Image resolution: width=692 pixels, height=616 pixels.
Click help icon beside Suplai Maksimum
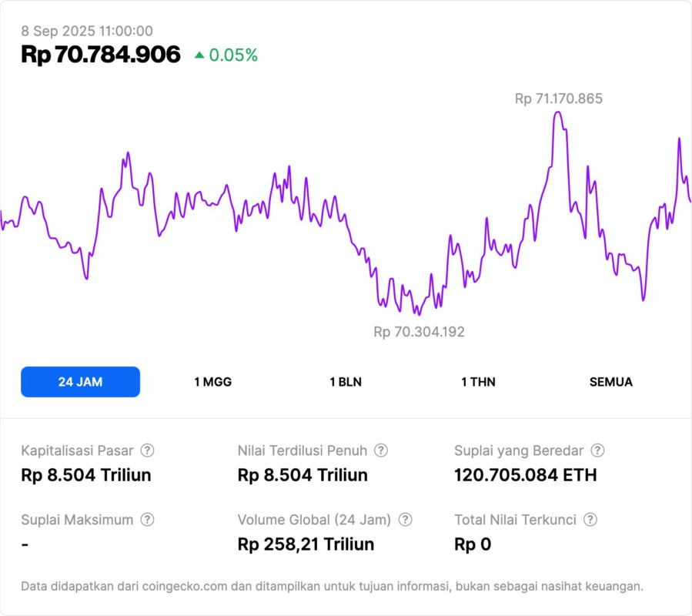(147, 520)
